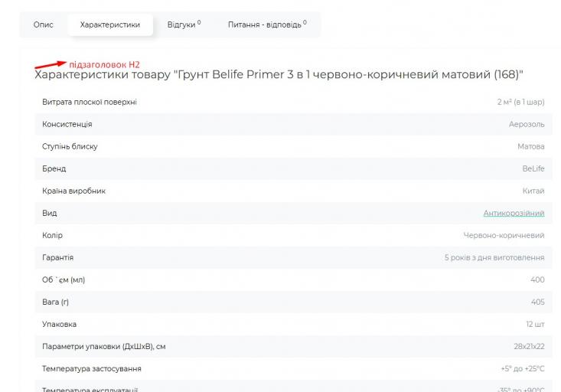The image size is (561, 392).
Task: Click the 5 років з дня виготовлення value
Action: (x=494, y=257)
